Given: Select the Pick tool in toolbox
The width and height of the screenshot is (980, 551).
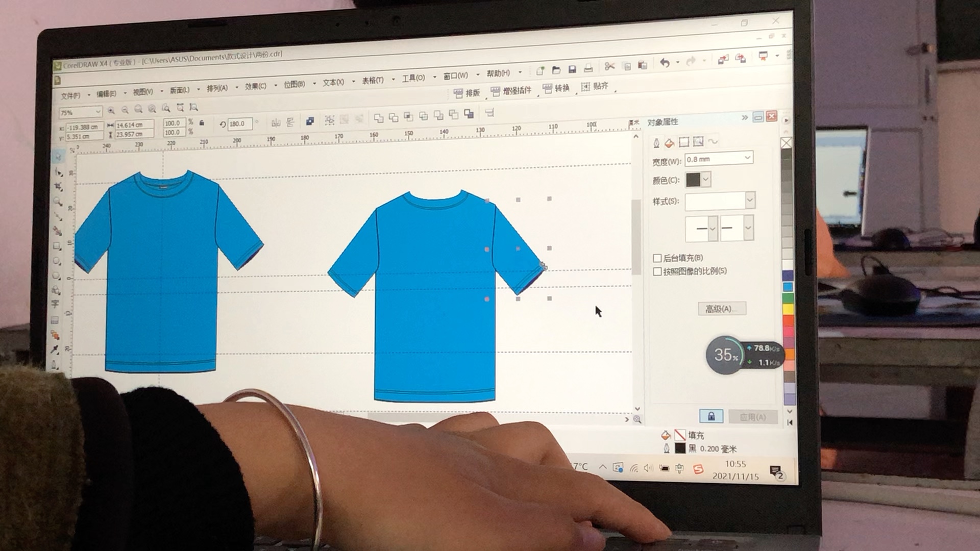Looking at the screenshot, I should (59, 157).
